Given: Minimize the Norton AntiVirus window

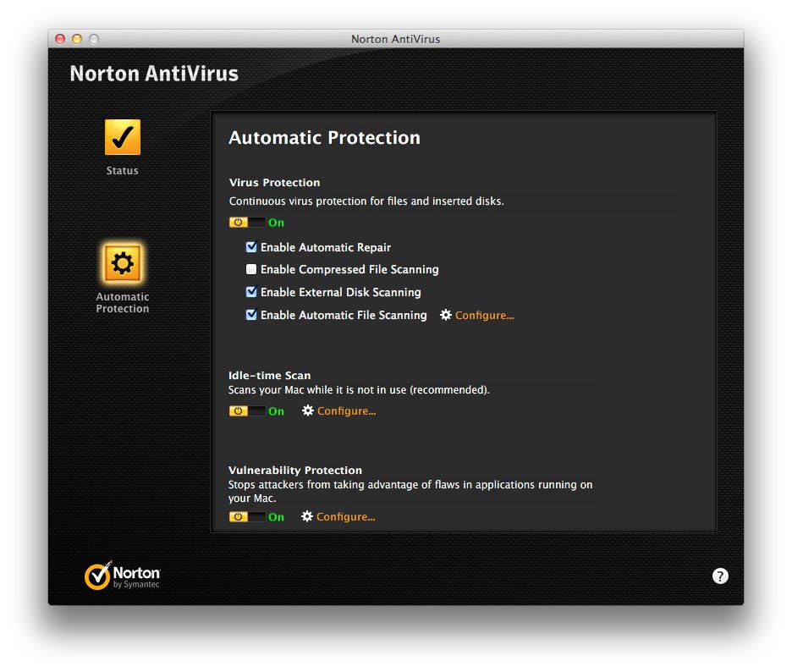Looking at the screenshot, I should [x=77, y=39].
